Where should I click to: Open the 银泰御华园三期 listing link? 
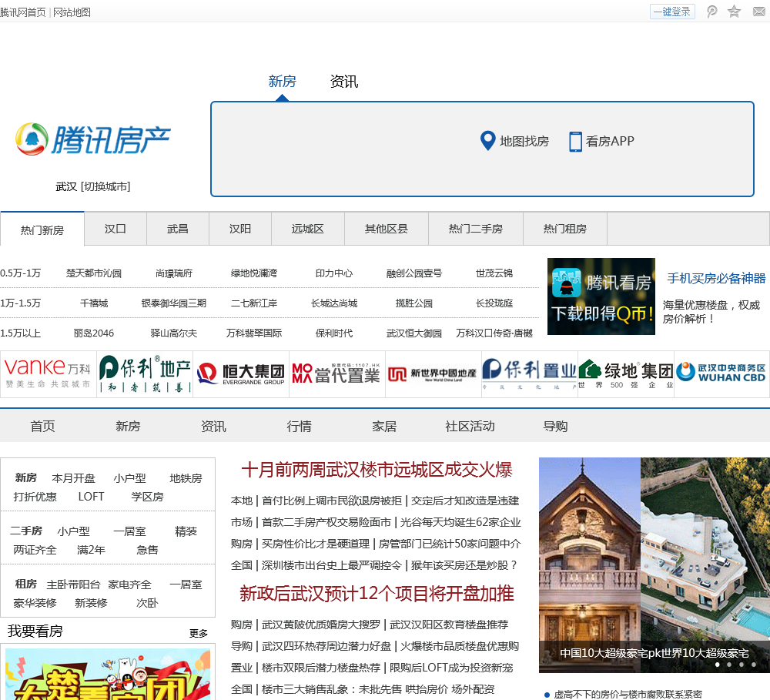(174, 303)
